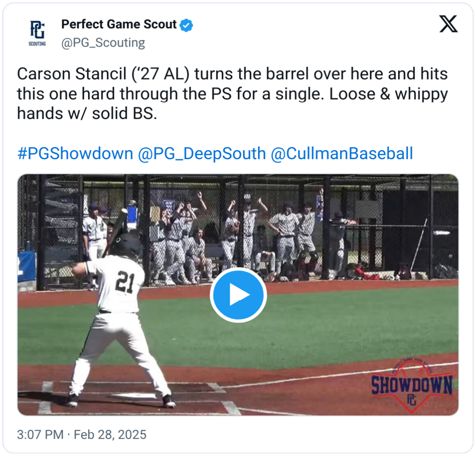Click the Feb 28, 2025 date
476x456 pixels.
tap(110, 435)
